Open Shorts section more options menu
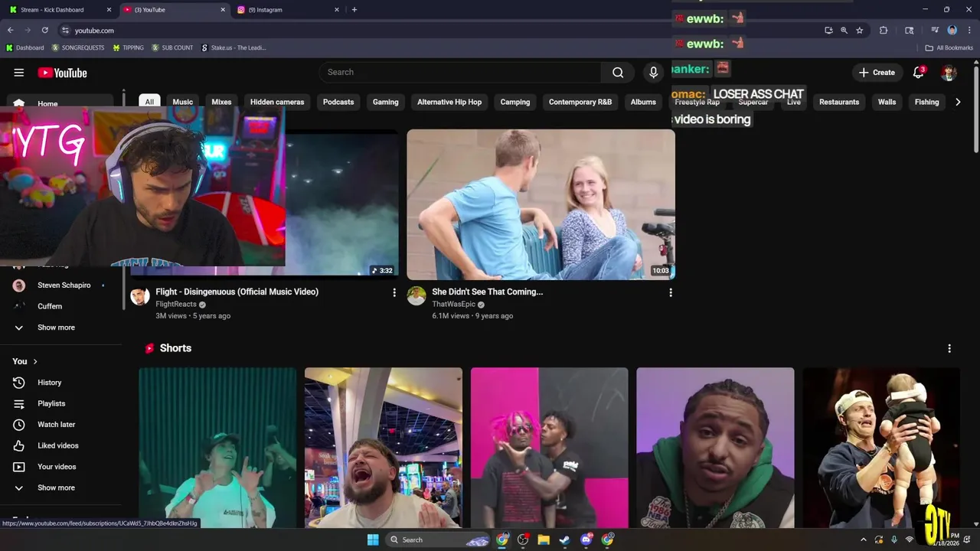 [949, 348]
